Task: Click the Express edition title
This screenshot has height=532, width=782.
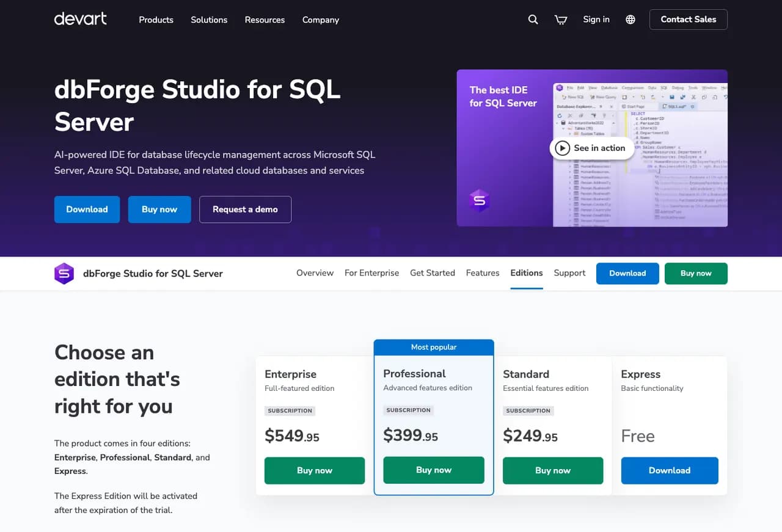Action: point(641,374)
